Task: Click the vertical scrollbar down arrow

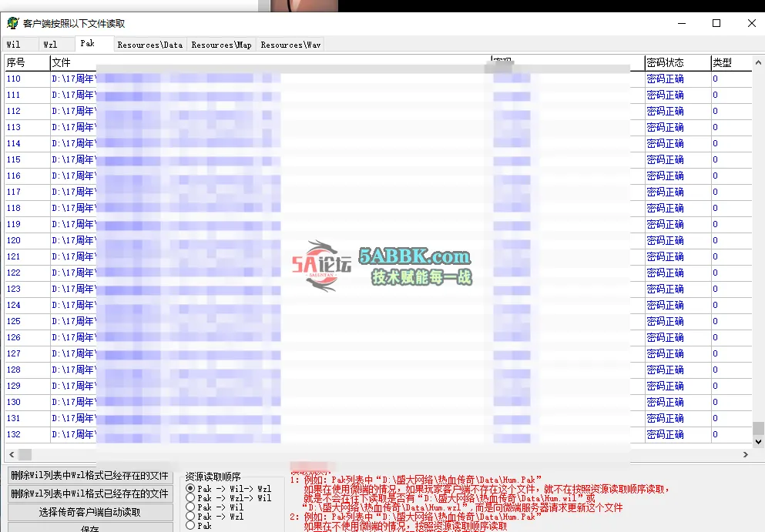Action: coord(758,442)
